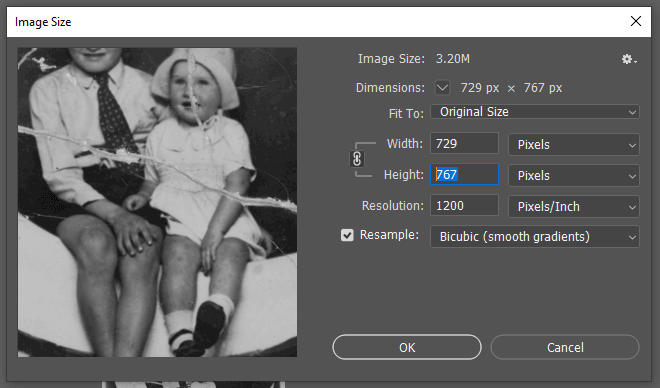Viewport: 660px width, 388px height.
Task: Open the Height units Pixels dropdown
Action: coord(574,175)
